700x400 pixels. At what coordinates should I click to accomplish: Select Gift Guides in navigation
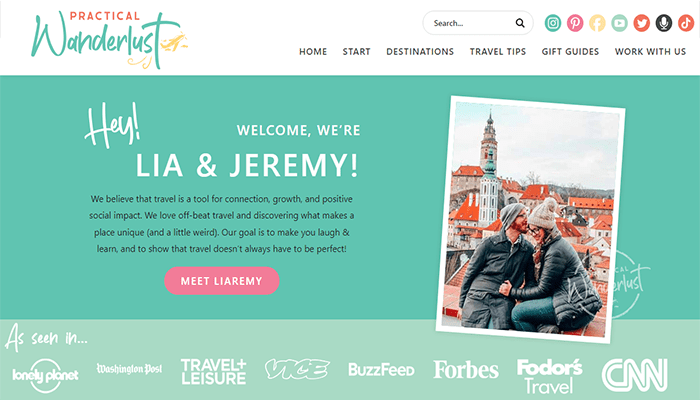click(570, 52)
